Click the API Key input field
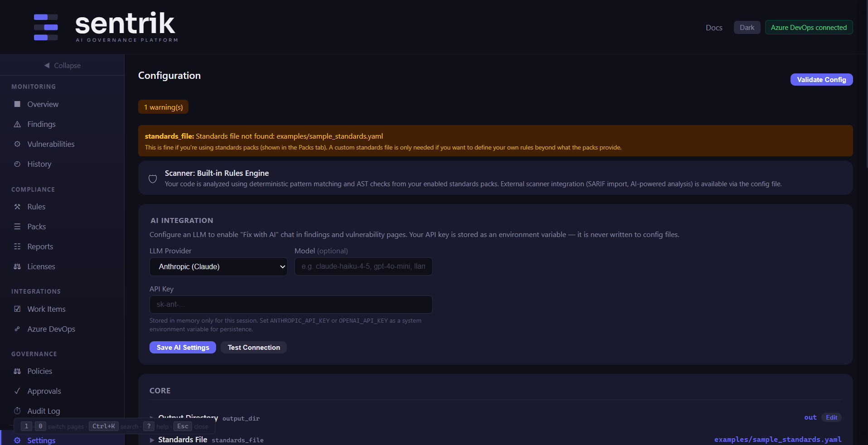Viewport: 868px width, 445px height. click(x=291, y=305)
